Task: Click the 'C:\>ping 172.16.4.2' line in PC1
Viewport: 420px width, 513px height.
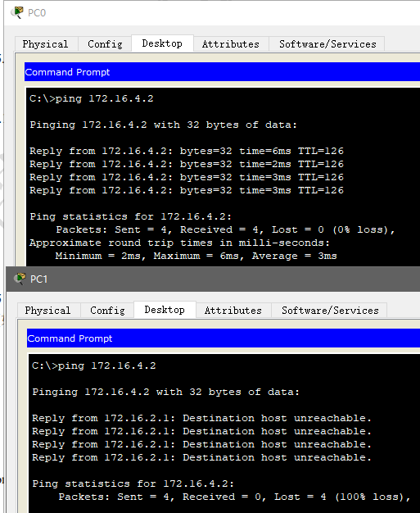Action: [x=94, y=365]
